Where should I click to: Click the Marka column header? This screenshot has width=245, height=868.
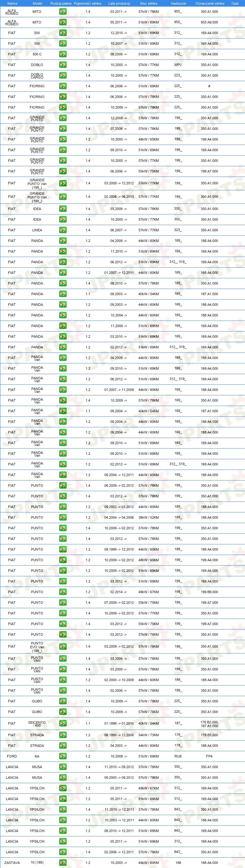12,3
